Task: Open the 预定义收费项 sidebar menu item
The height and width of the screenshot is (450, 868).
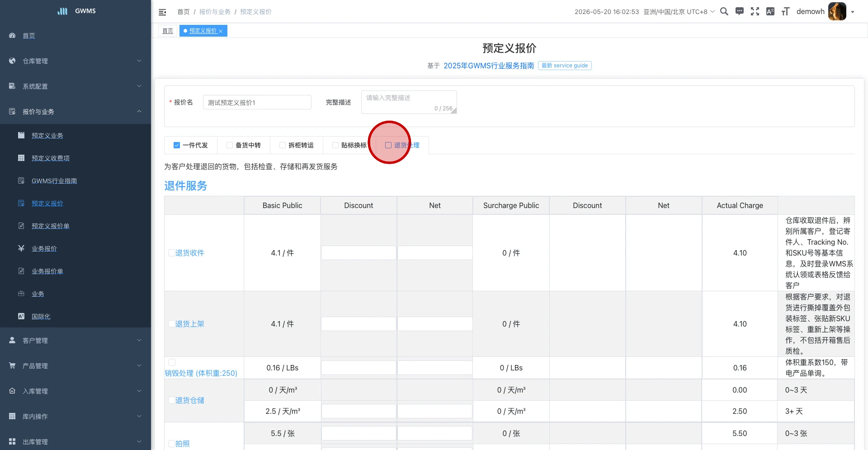Action: click(x=75, y=158)
